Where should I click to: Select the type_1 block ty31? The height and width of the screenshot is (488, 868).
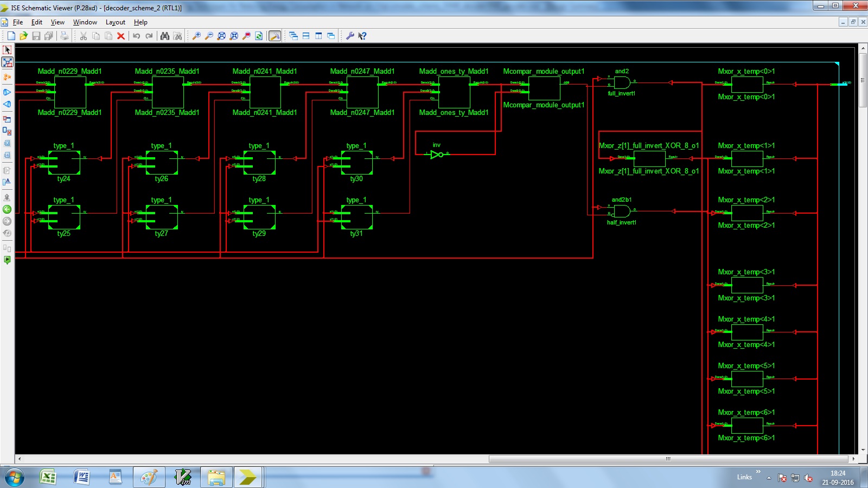[x=357, y=217]
